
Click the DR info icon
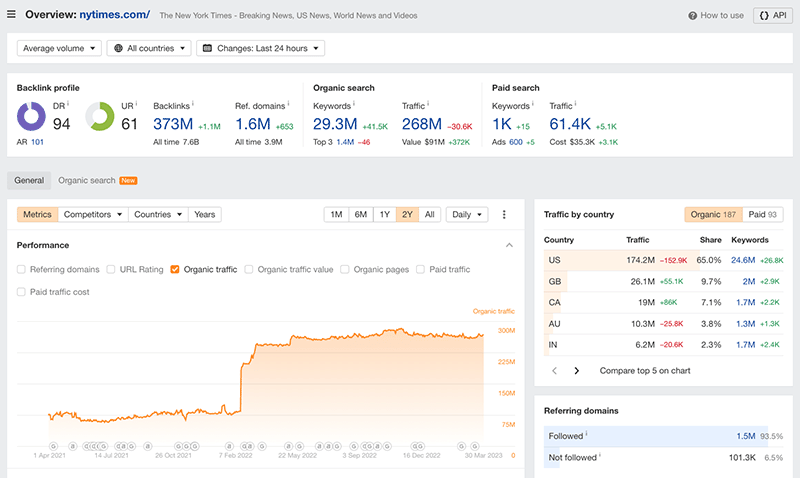coord(68,104)
